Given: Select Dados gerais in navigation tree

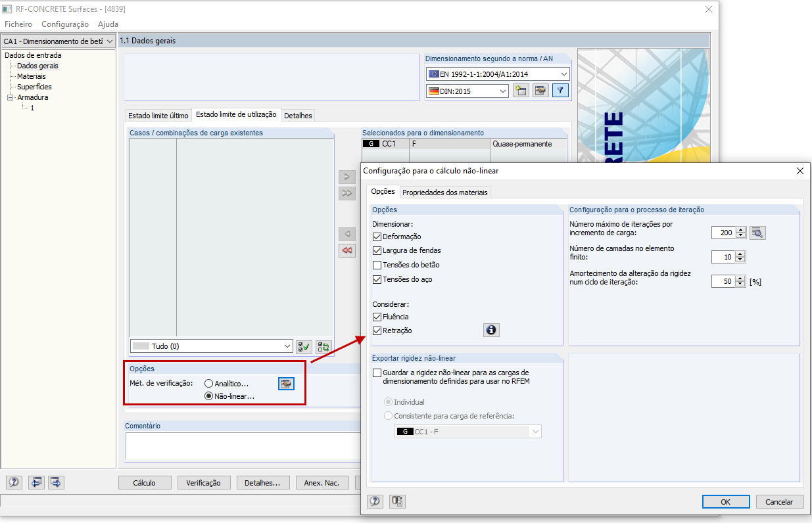Looking at the screenshot, I should coord(37,66).
